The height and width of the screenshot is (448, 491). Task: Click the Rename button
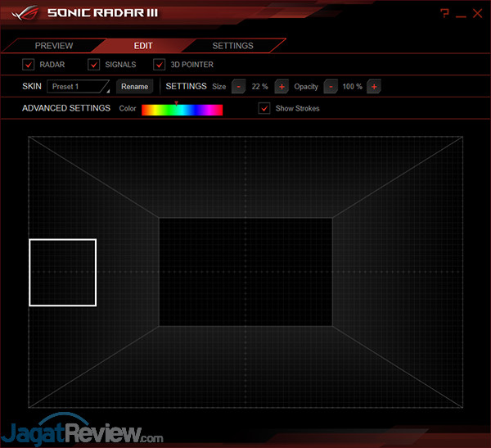[135, 87]
